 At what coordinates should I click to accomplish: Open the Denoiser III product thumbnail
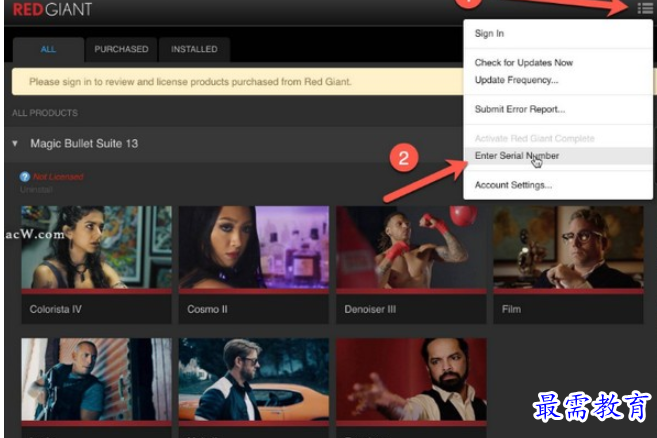(411, 247)
